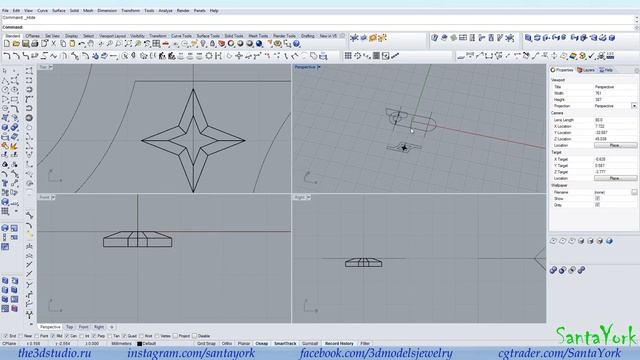Click the first boolean sphere icon
The width and height of the screenshot is (640, 360).
[x=553, y=270]
